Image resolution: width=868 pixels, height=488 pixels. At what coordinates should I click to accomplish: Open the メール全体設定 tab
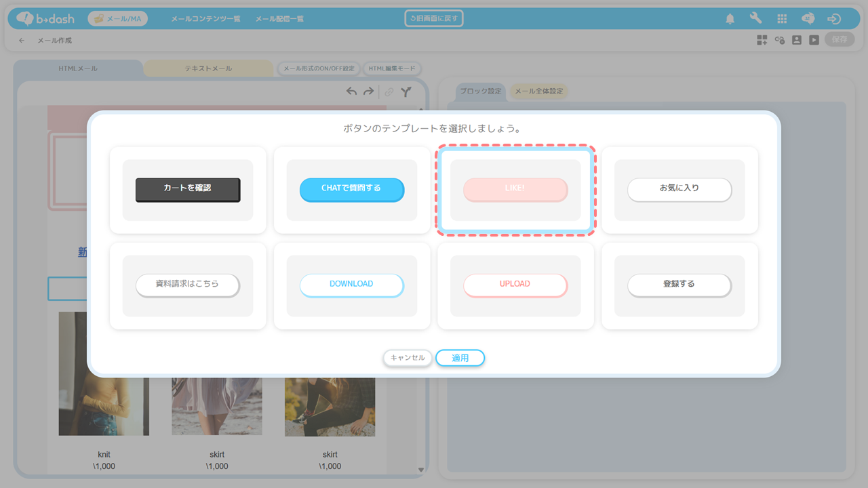[538, 91]
